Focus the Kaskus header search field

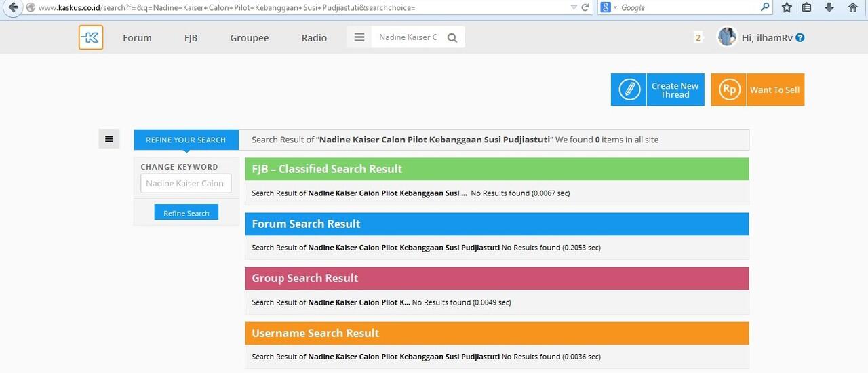click(x=408, y=37)
